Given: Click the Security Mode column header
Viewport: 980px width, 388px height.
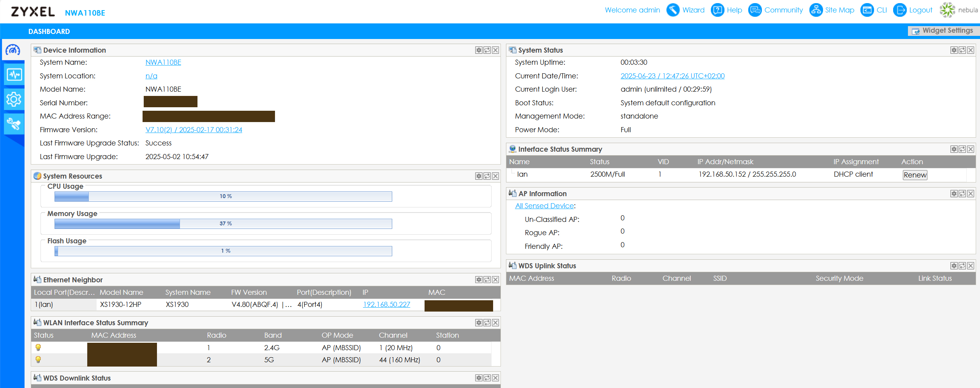Looking at the screenshot, I should [x=839, y=278].
